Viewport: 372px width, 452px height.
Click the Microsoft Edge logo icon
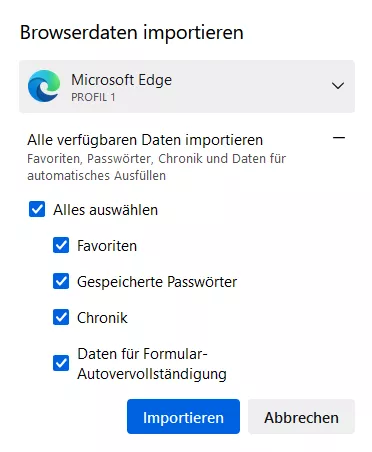(x=44, y=86)
